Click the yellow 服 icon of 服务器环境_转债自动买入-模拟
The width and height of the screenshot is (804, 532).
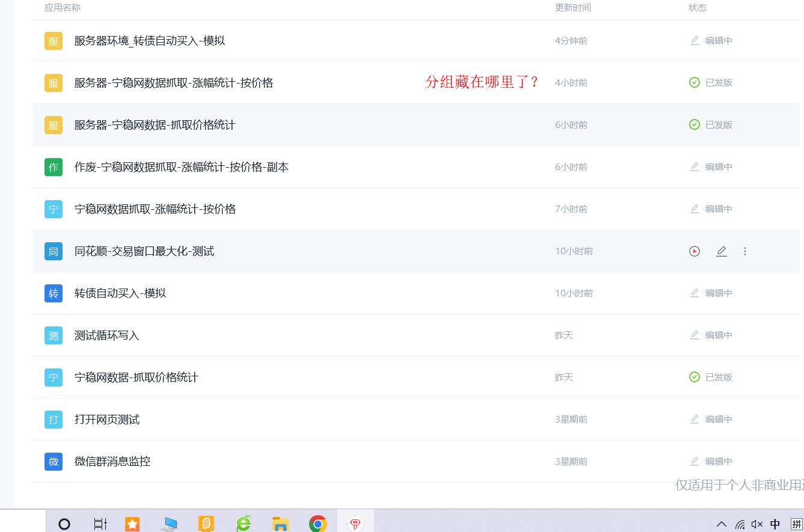coord(54,41)
